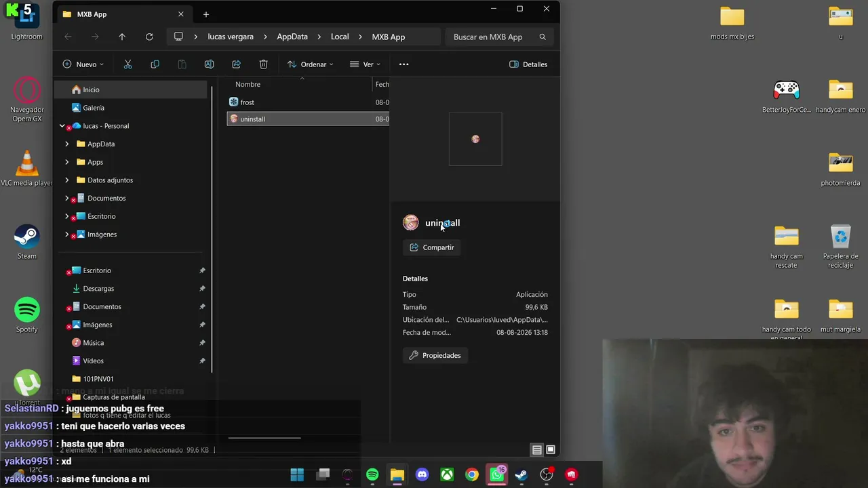The width and height of the screenshot is (868, 488).
Task: Close the MXB App tab
Action: (180, 14)
